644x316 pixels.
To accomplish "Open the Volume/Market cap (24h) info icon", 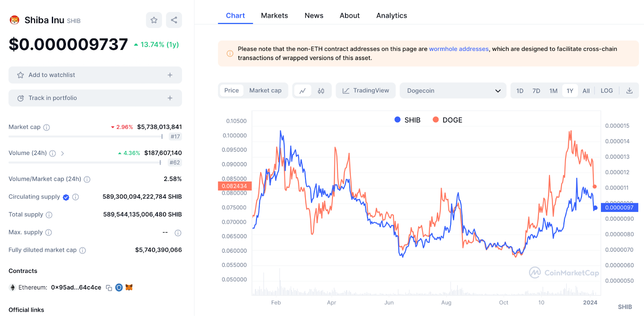I will pos(87,179).
